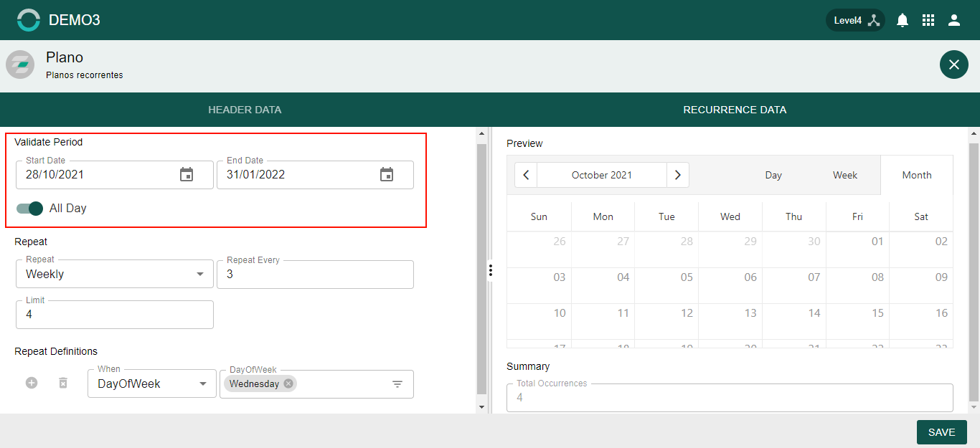Select day 04 in the calendar
This screenshot has width=980, height=448.
[x=603, y=285]
